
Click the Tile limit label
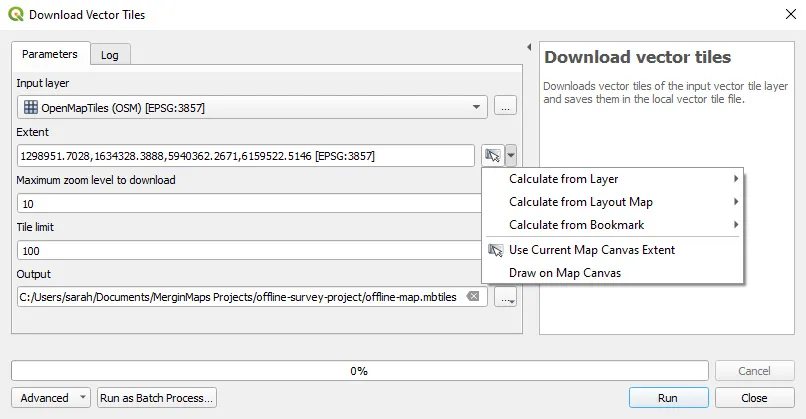[x=35, y=227]
